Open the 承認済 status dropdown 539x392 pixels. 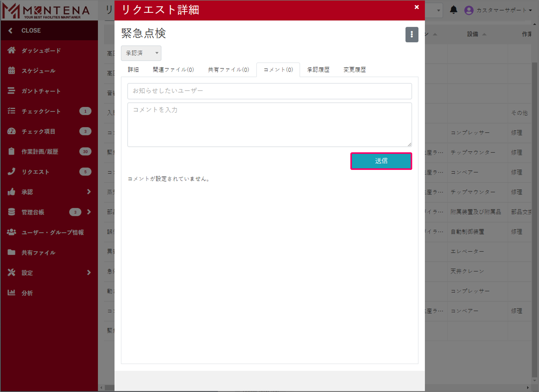[x=141, y=53]
